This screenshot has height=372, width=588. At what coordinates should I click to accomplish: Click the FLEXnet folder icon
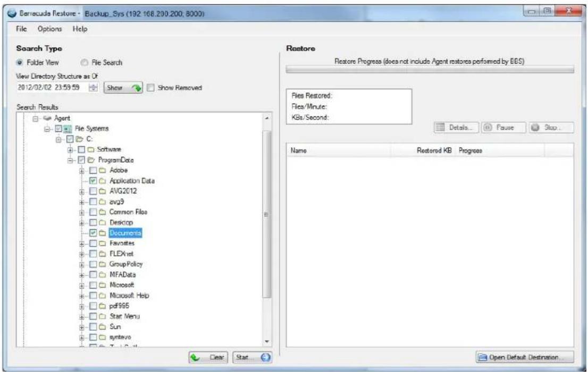pyautogui.click(x=103, y=254)
